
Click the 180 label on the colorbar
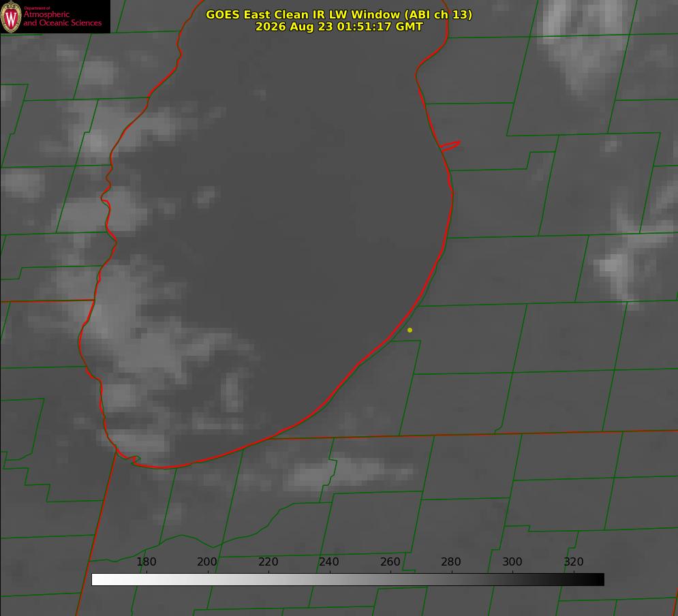[x=146, y=561]
